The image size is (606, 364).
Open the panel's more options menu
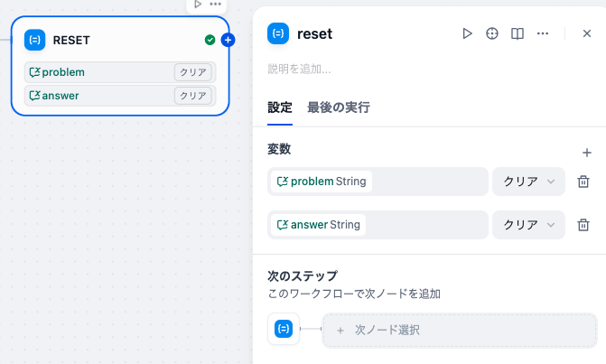(543, 33)
